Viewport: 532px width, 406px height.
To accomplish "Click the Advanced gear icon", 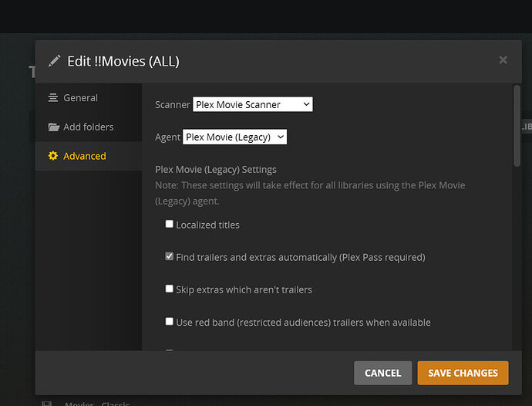I will [x=53, y=156].
